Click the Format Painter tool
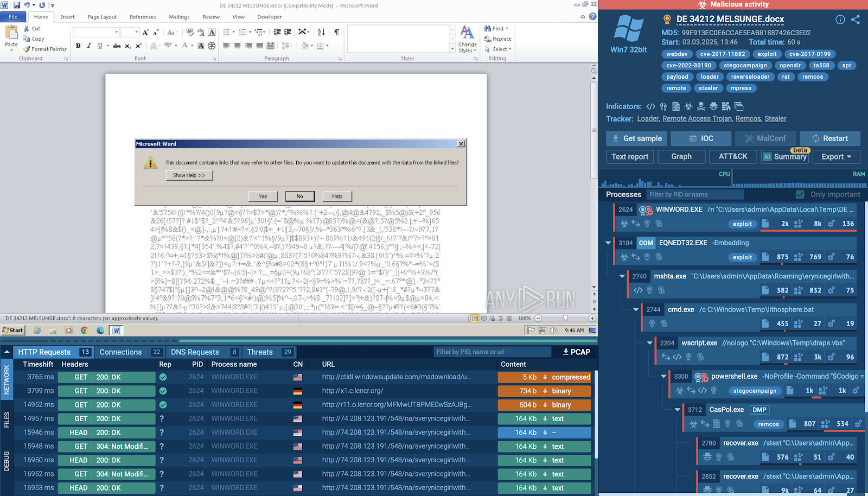The image size is (868, 496). [x=45, y=49]
